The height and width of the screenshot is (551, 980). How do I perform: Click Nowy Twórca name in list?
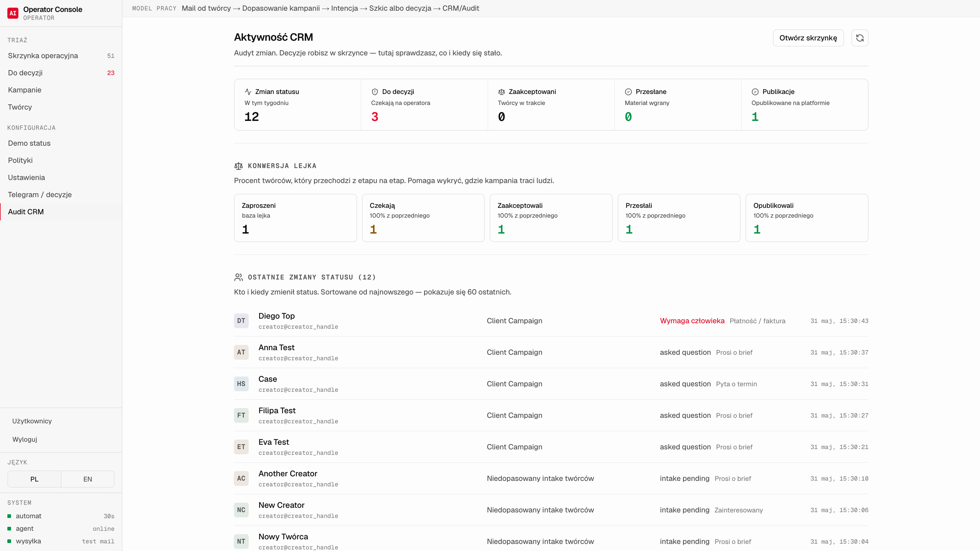pyautogui.click(x=283, y=537)
